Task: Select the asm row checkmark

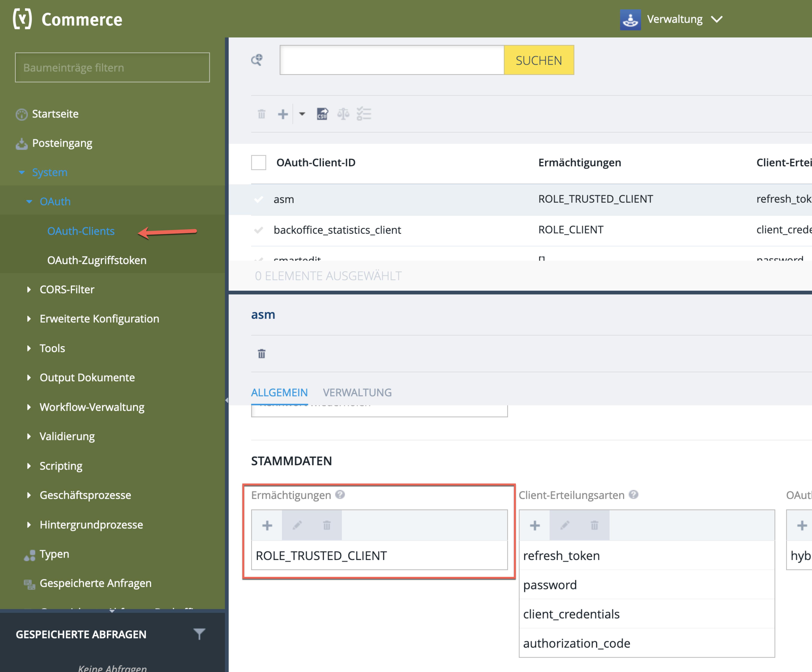Action: pyautogui.click(x=259, y=199)
